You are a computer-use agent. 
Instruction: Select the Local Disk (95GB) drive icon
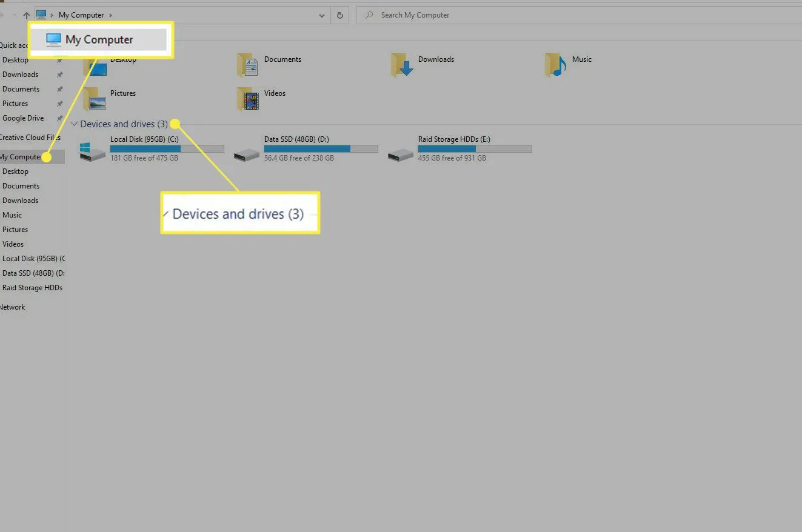coord(91,151)
